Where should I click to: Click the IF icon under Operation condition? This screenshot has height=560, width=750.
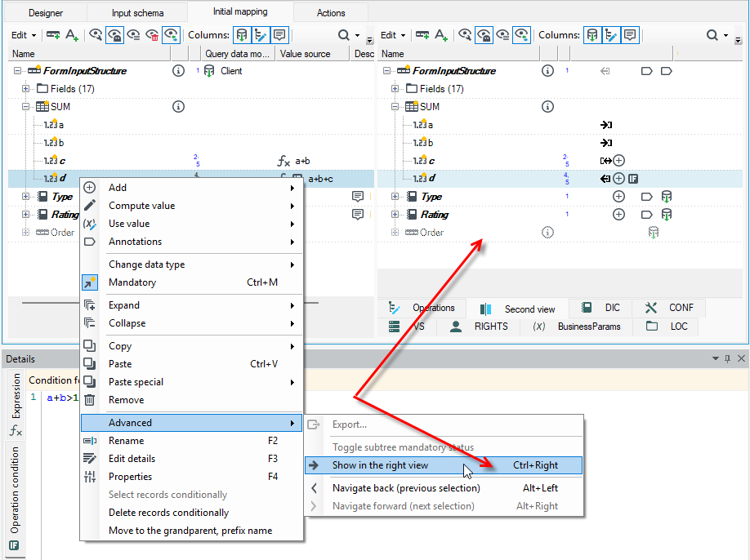tap(14, 545)
